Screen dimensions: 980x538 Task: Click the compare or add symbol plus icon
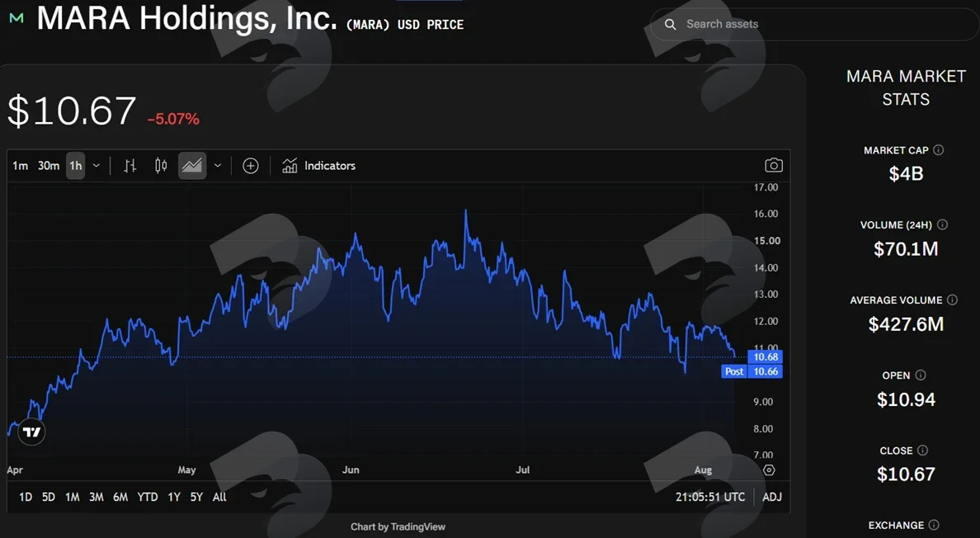tap(251, 166)
